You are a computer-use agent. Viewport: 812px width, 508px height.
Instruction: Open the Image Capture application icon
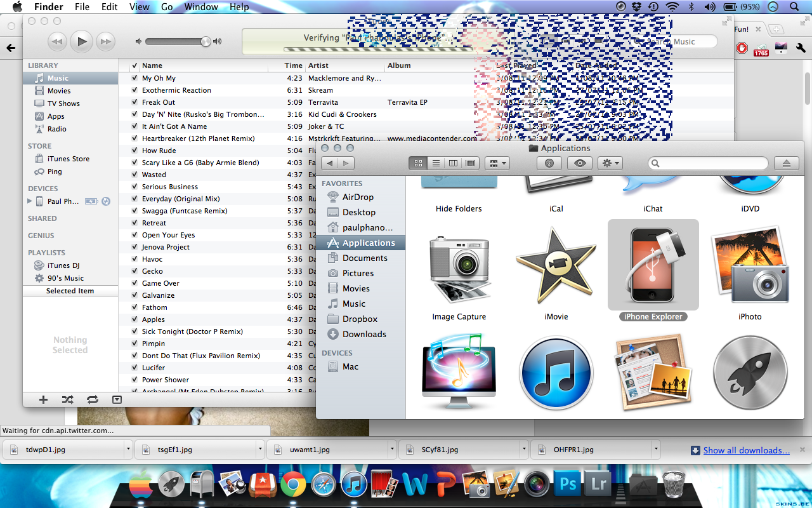point(459,269)
